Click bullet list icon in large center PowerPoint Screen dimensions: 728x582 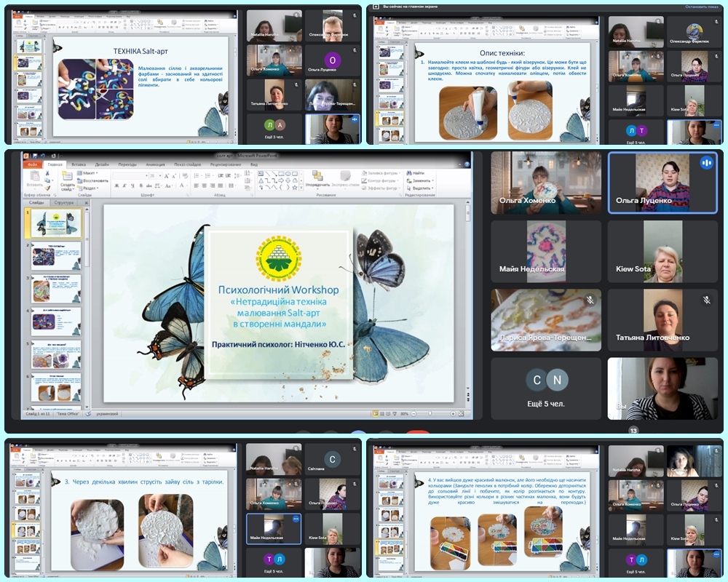(197, 176)
